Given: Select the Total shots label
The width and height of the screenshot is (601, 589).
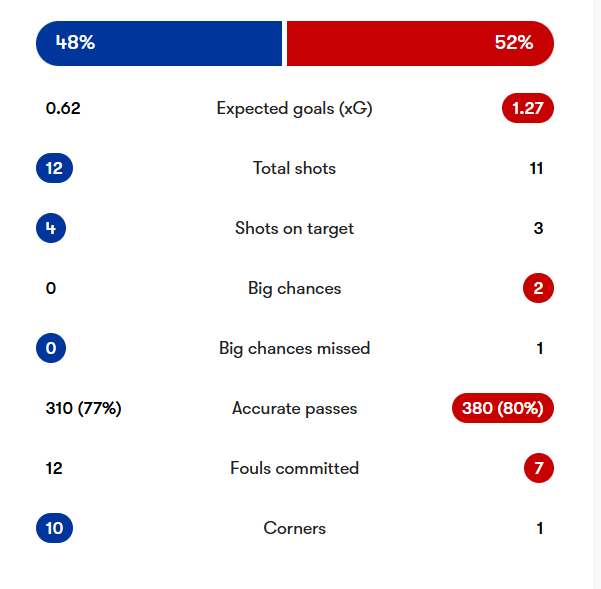Looking at the screenshot, I should [x=294, y=168].
